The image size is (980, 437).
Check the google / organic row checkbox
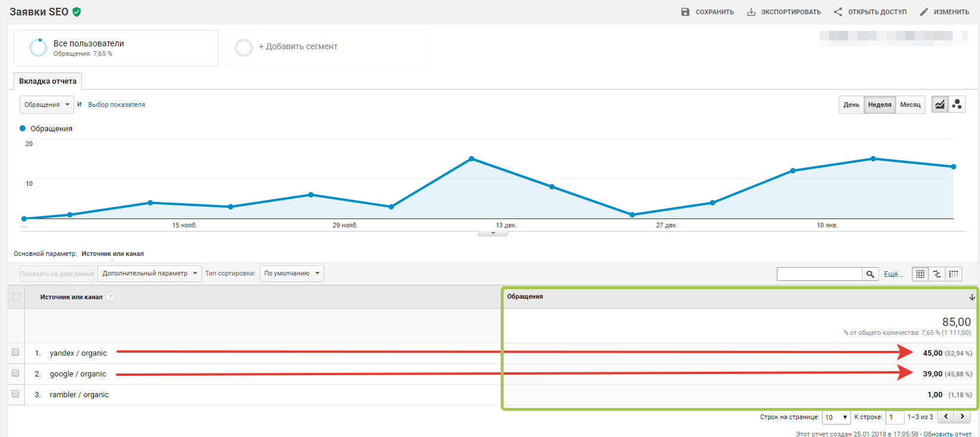[x=15, y=373]
